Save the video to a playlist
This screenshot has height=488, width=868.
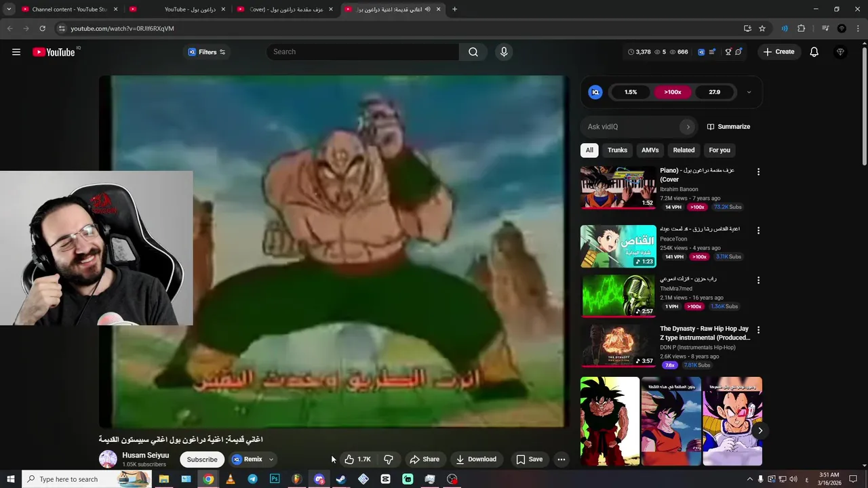[529, 460]
